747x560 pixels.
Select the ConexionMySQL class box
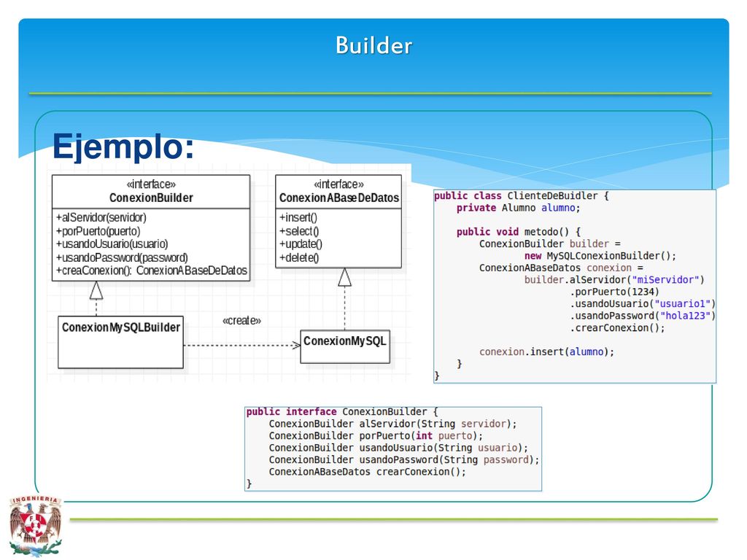(x=345, y=346)
